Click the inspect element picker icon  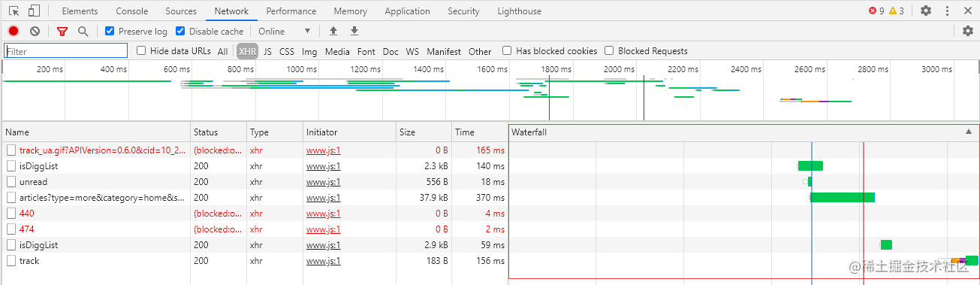pos(14,11)
